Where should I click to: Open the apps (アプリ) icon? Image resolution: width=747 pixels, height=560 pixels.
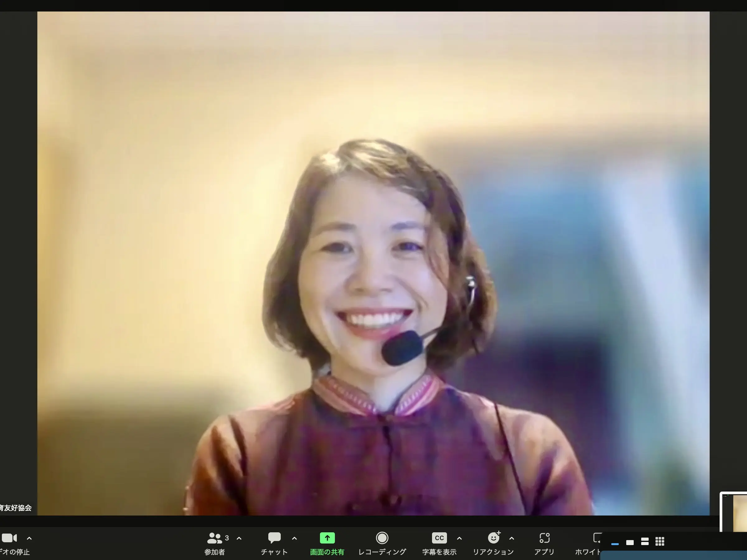coord(544,538)
